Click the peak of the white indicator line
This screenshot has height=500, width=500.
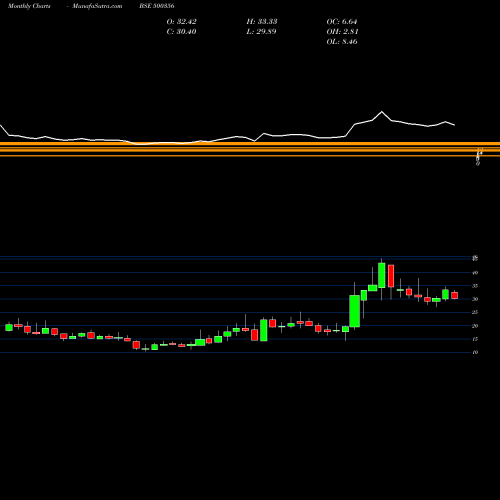(x=382, y=112)
